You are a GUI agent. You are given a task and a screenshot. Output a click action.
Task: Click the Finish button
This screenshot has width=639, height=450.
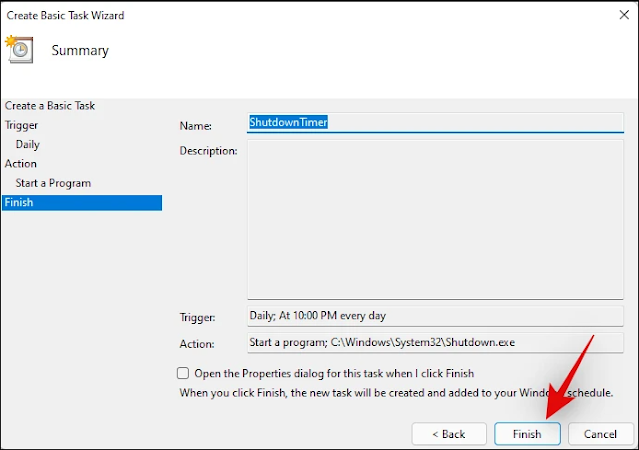pos(527,434)
